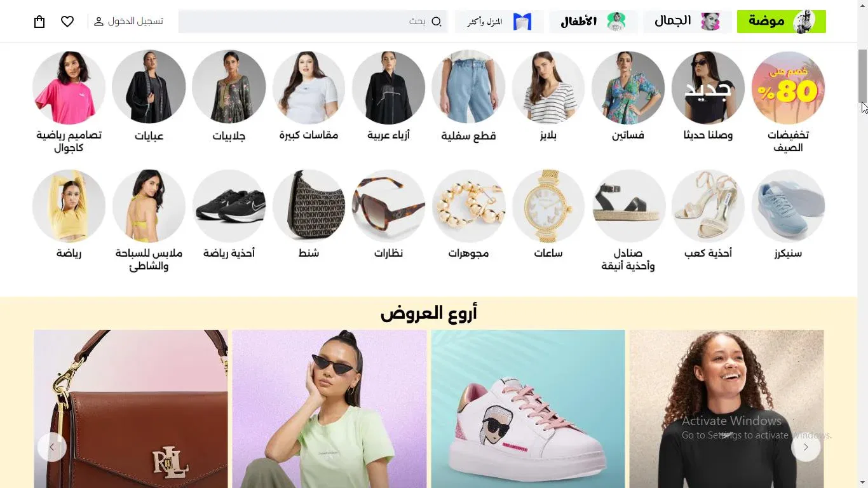Show previous offers with left carousel arrow

52,447
